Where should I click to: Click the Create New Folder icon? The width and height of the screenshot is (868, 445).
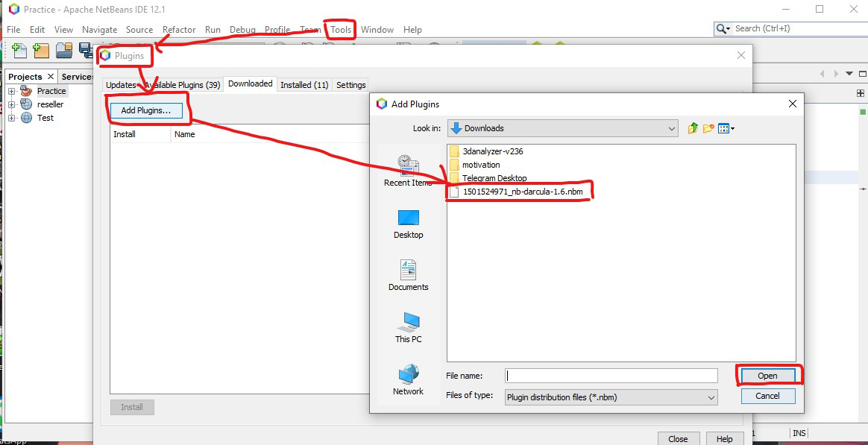pyautogui.click(x=708, y=128)
